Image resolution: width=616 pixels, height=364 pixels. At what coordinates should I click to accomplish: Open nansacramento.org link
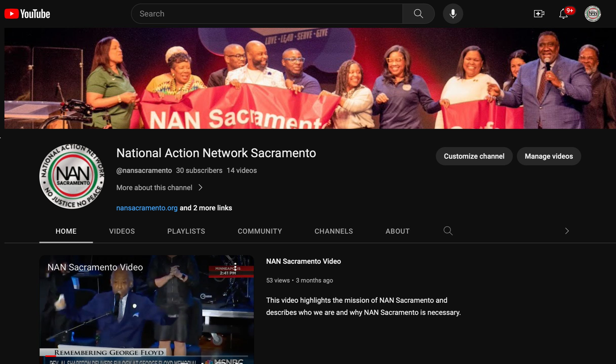147,208
